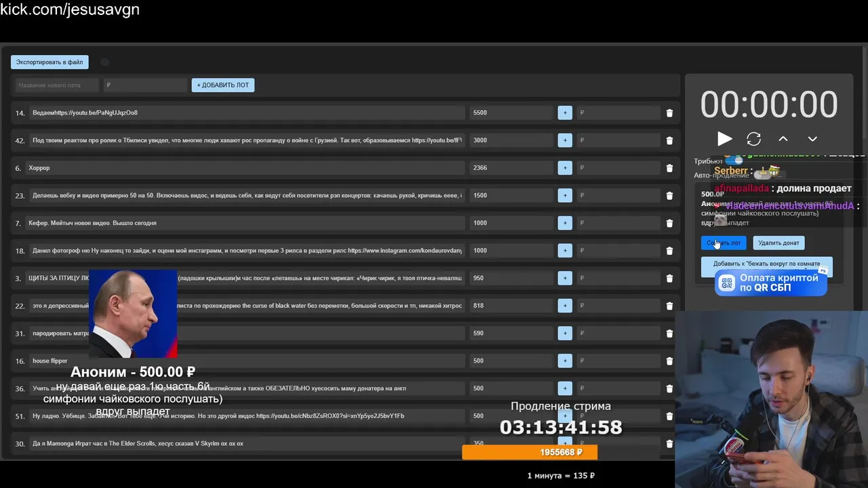Edit the house flipper lot name
Image resolution: width=868 pixels, height=488 pixels.
pyautogui.click(x=247, y=361)
